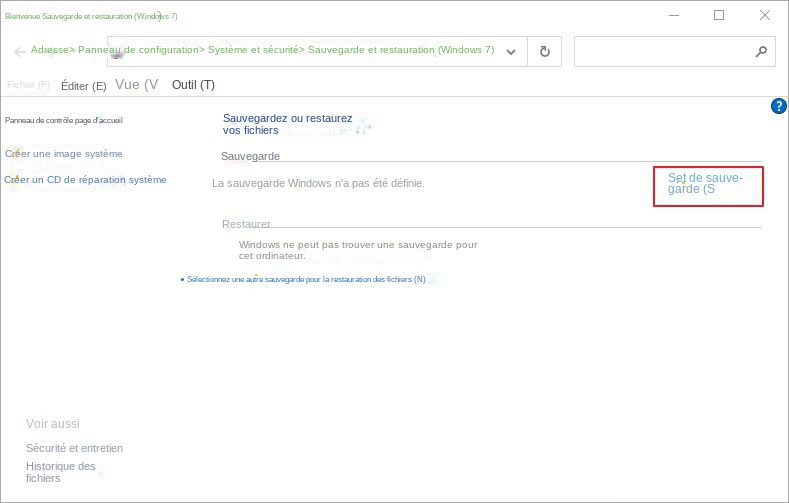
Task: Click Créer un CD de réparation système
Action: click(x=88, y=180)
